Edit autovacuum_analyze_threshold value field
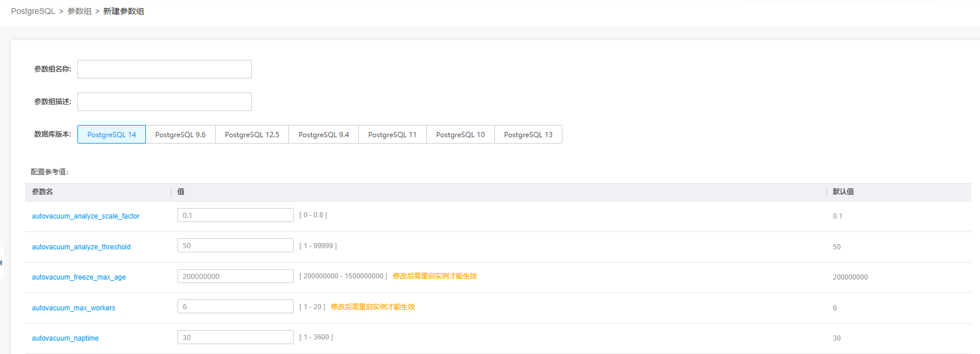This screenshot has width=980, height=354. (236, 245)
